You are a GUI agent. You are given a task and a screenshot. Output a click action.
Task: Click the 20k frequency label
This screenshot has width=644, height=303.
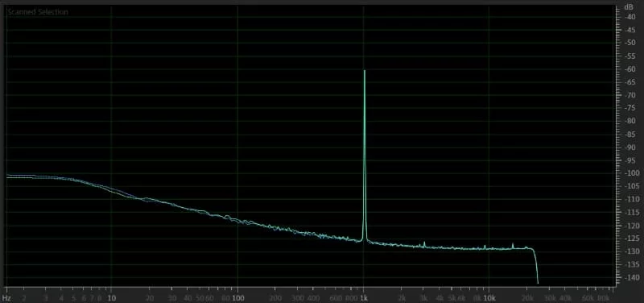click(527, 297)
